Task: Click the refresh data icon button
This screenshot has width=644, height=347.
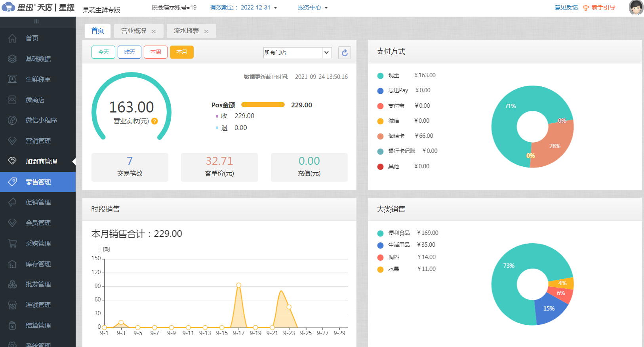Action: [345, 53]
